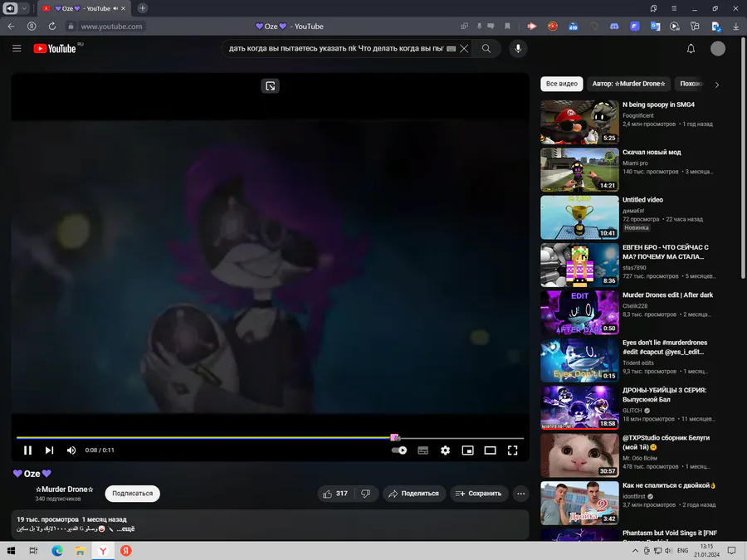
Task: Click the progress bar scrubber handle
Action: 394,437
